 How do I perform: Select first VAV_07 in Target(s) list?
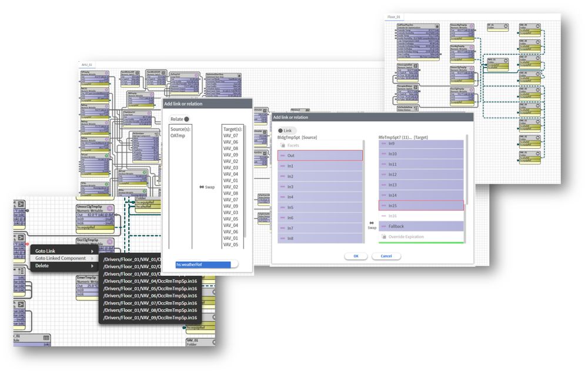pos(230,135)
